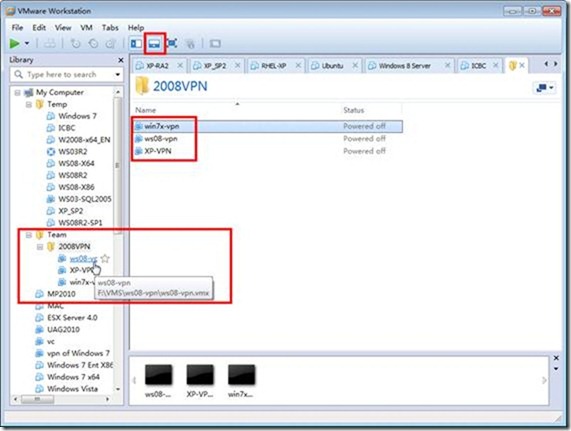The image size is (571, 431).
Task: Enter Full Screen mode via toolbar icon
Action: pyautogui.click(x=172, y=44)
